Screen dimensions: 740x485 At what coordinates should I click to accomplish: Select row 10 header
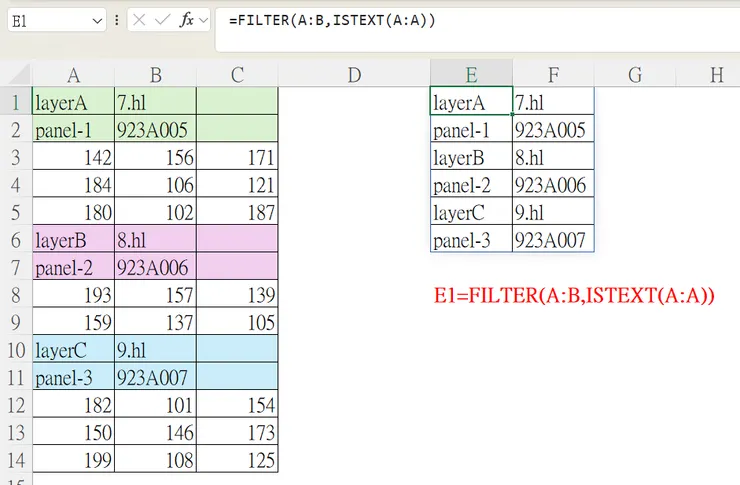coord(16,350)
